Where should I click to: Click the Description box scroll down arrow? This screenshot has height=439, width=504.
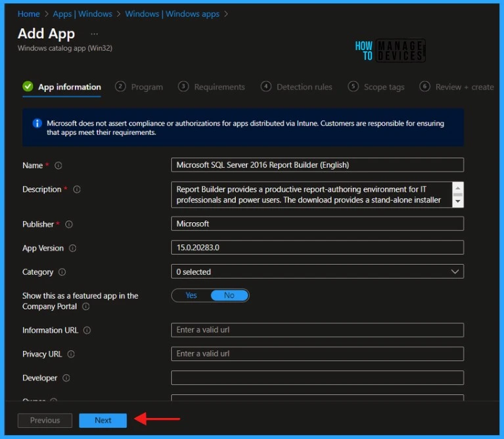click(x=458, y=202)
